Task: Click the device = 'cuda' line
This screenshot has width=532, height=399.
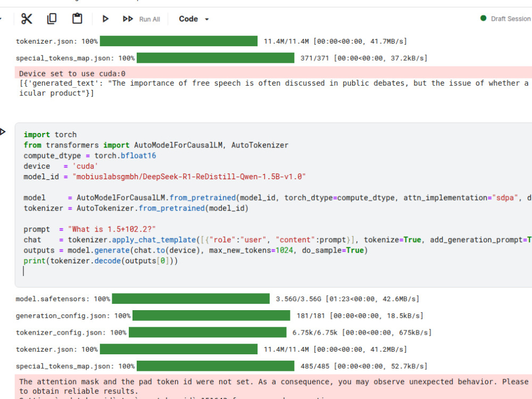Action: pos(61,166)
